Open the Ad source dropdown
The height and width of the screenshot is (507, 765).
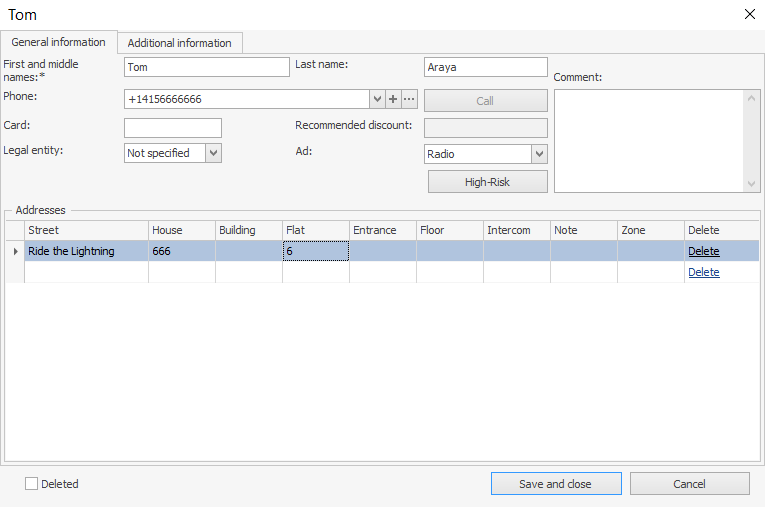pyautogui.click(x=539, y=154)
